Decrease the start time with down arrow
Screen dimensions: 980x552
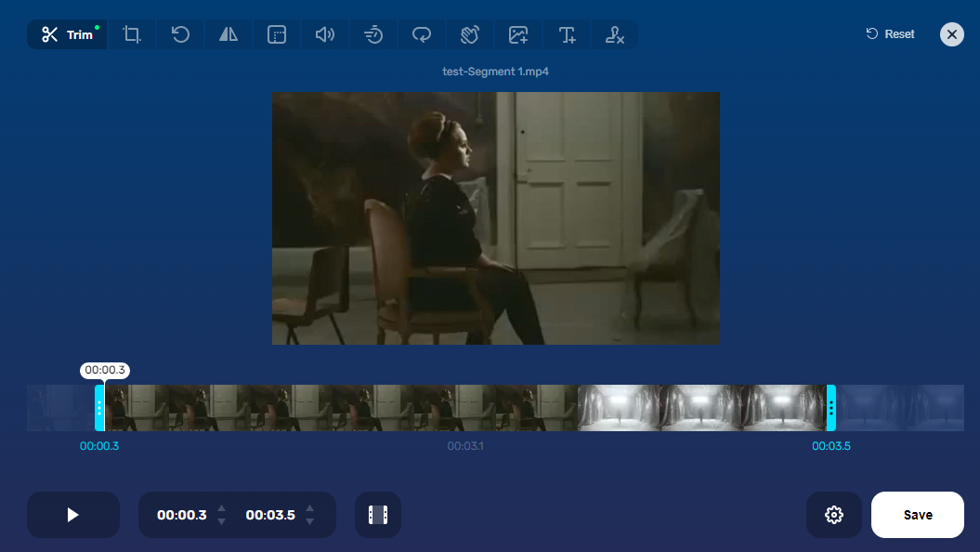[x=221, y=521]
